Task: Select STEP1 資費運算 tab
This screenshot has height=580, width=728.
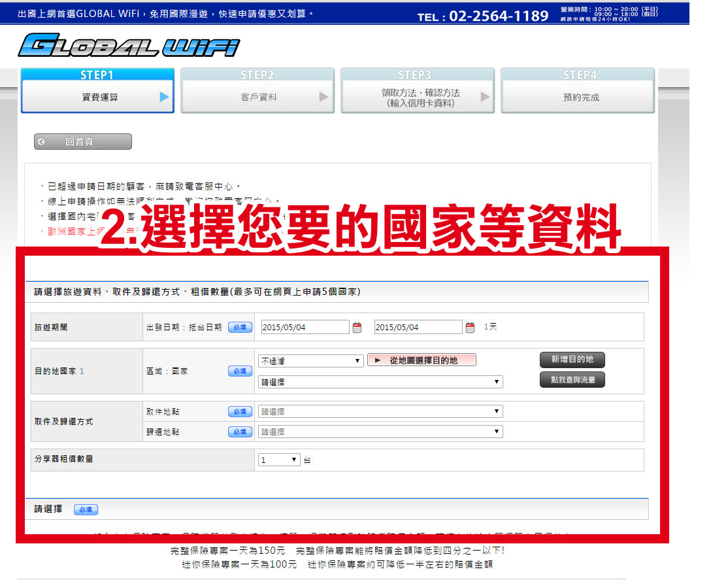Action: click(x=97, y=91)
